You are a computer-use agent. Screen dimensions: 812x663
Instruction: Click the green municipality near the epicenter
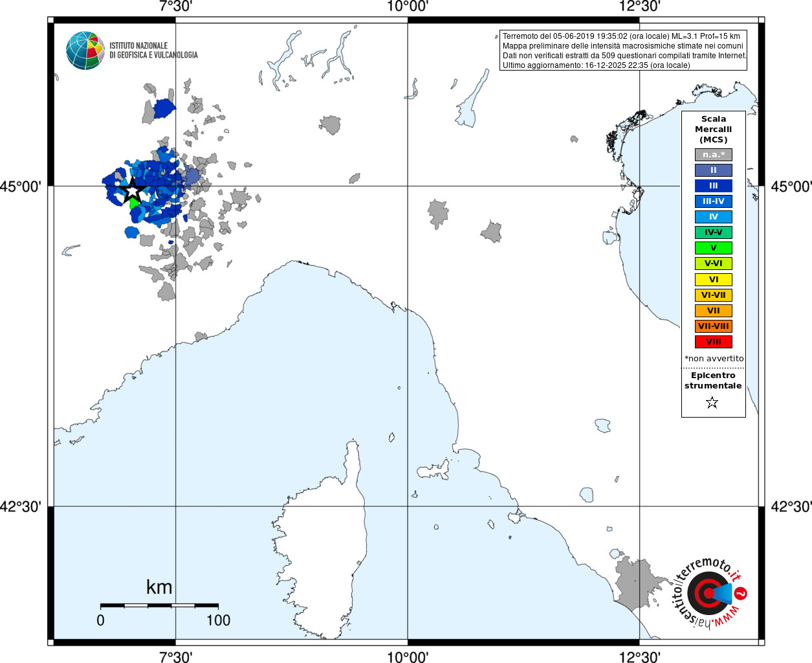click(x=135, y=203)
